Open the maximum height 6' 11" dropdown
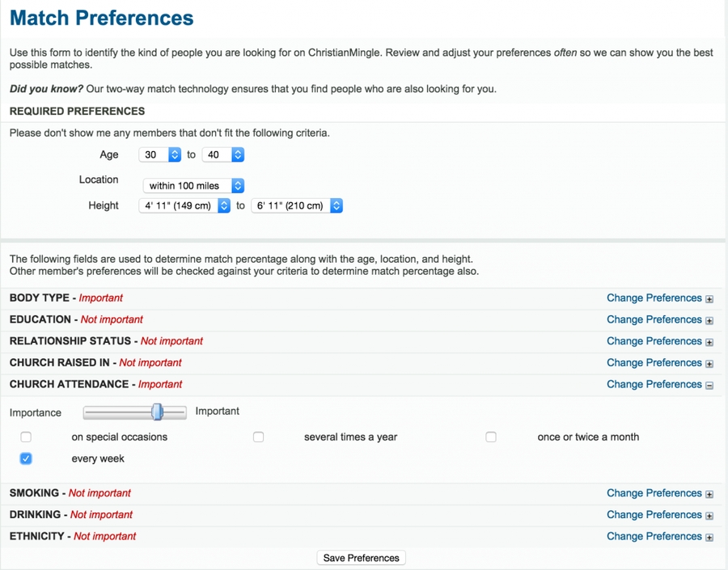 click(297, 206)
